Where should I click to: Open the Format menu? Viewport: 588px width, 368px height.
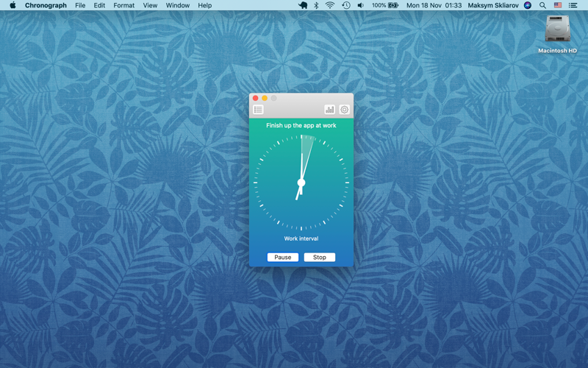(123, 5)
